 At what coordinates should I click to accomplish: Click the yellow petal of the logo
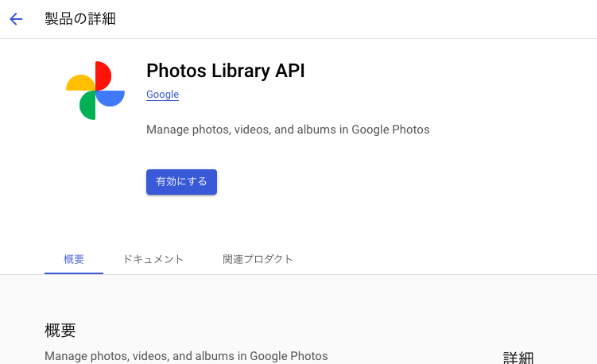pos(80,83)
